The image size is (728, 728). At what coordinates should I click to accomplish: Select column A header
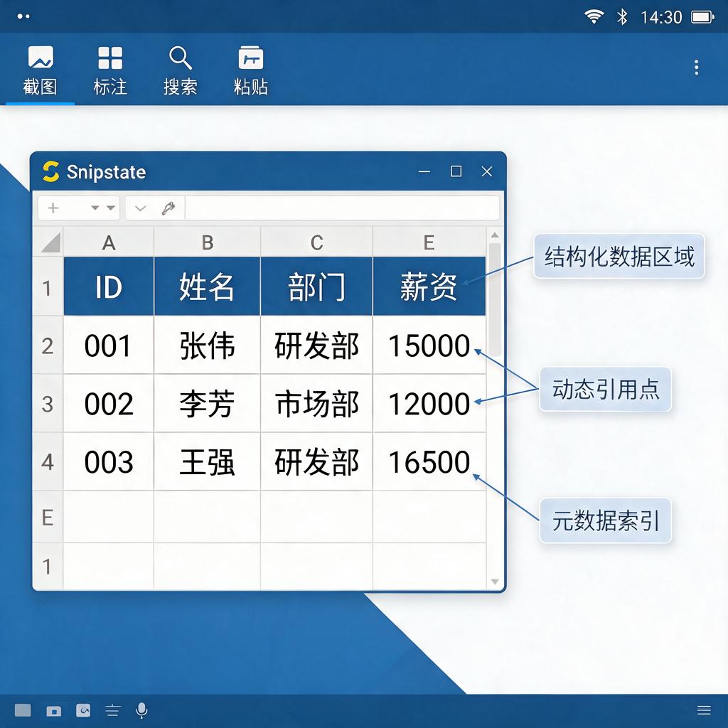[x=109, y=242]
